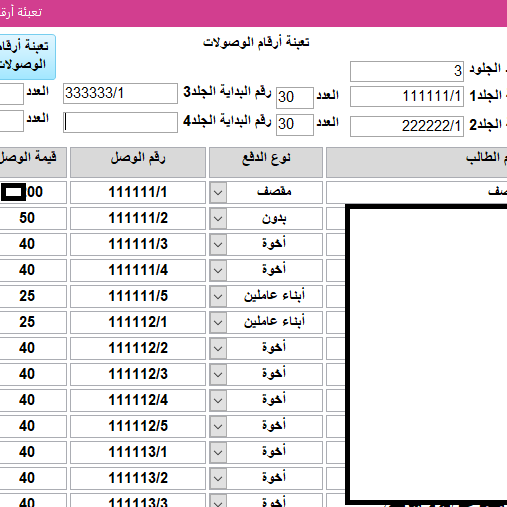Click receipt value 25 in row 111111/5

[x=33, y=296]
